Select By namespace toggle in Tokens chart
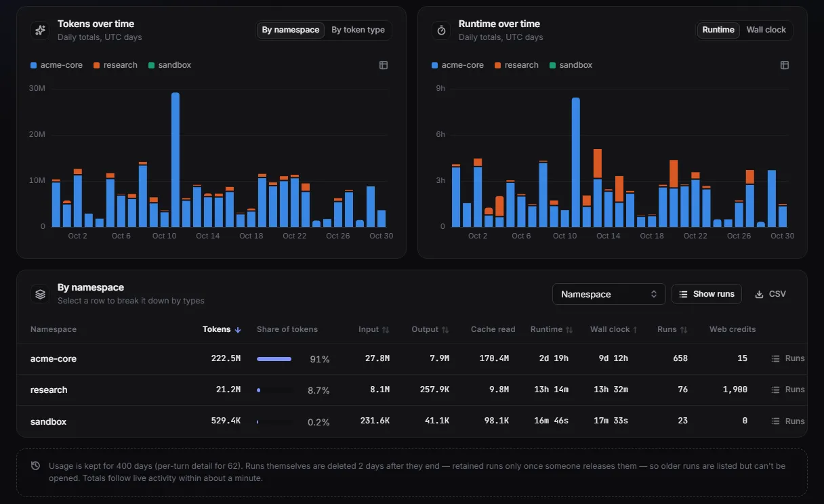824x504 pixels. point(291,30)
